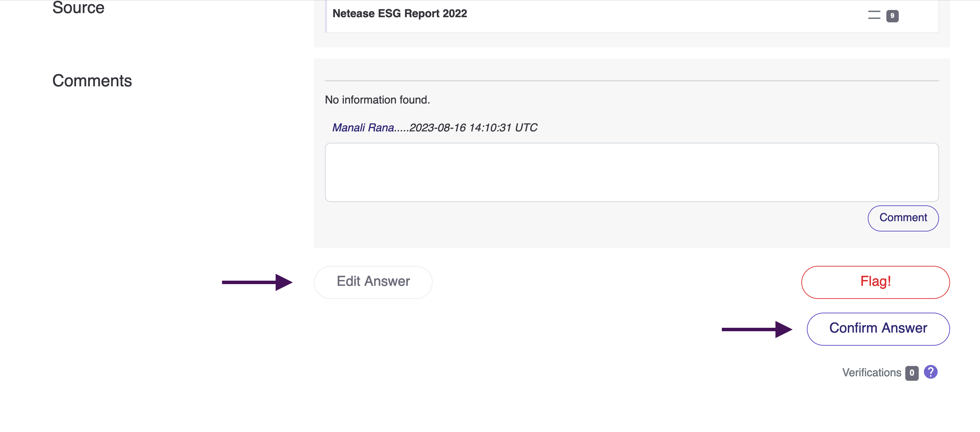Click the source count badge 9
Viewport: 980px width, 432px height.
point(892,15)
